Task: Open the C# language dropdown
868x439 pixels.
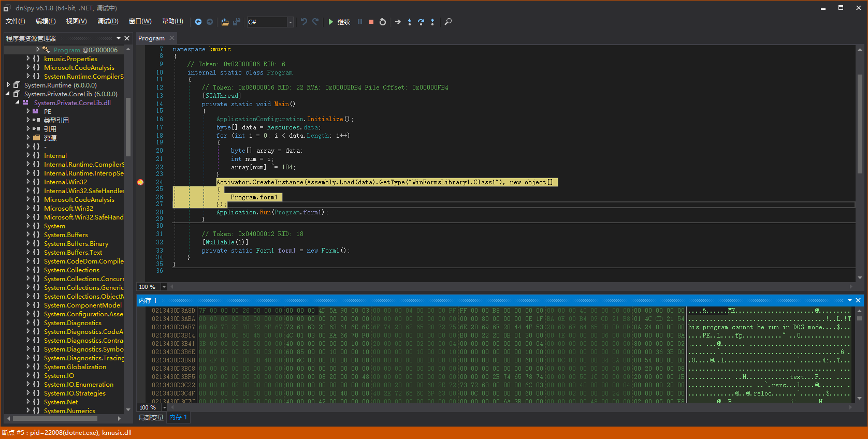Action: click(x=290, y=22)
